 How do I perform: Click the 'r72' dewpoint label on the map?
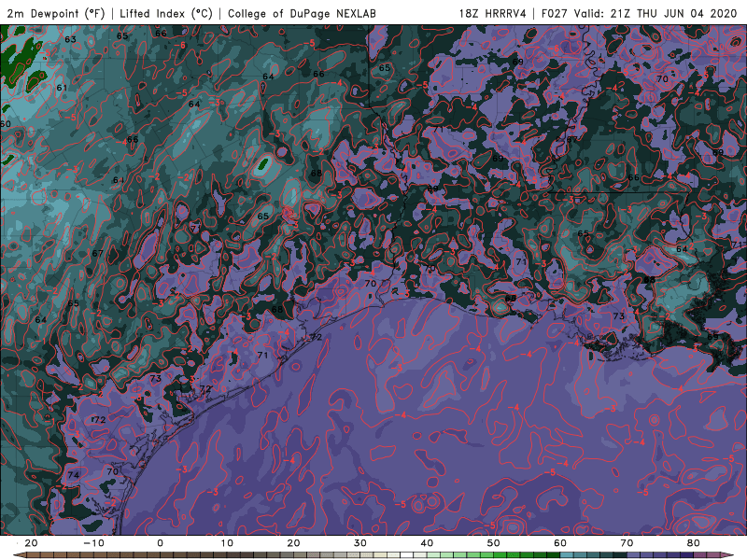click(98, 419)
